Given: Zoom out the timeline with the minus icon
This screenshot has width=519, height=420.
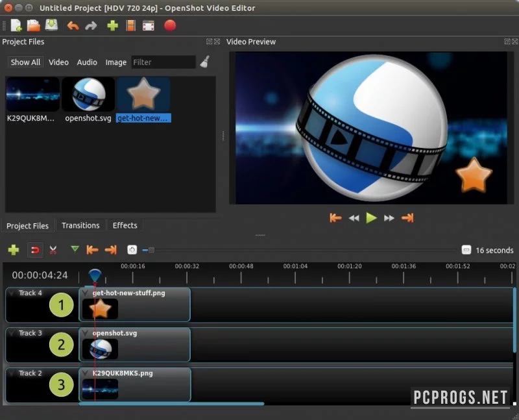Looking at the screenshot, I should [466, 250].
